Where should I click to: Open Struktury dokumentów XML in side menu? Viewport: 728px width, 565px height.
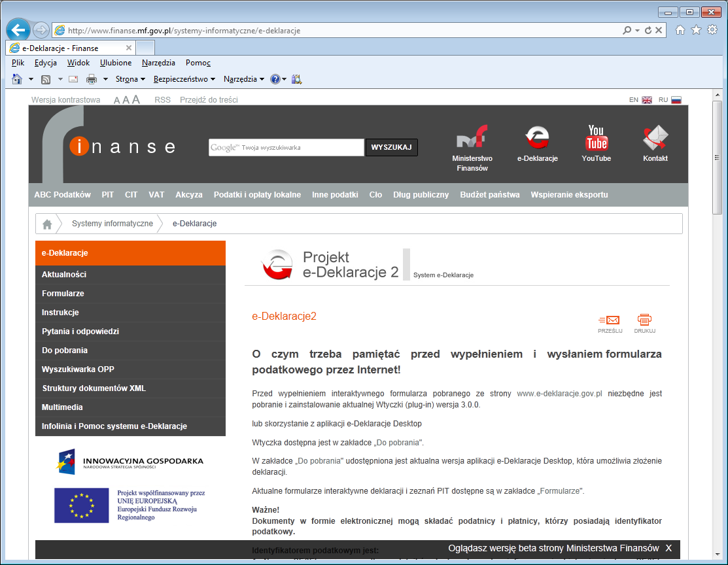tap(130, 388)
